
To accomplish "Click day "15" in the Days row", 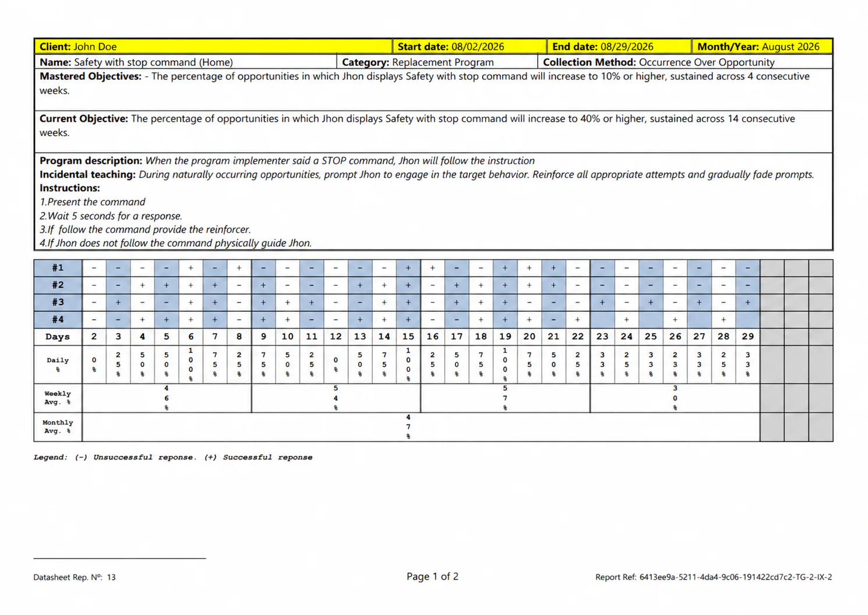I will coord(408,337).
